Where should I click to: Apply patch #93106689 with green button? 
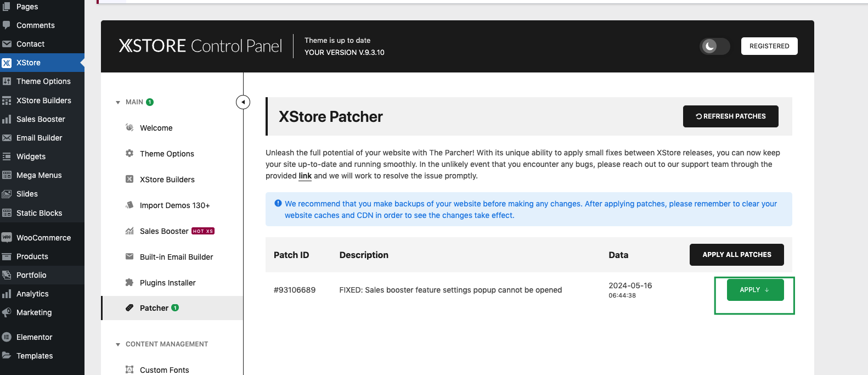755,290
